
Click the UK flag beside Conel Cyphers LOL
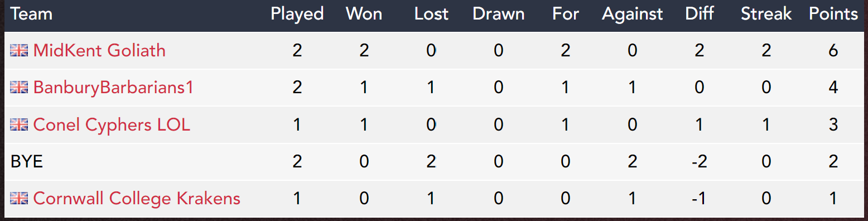click(19, 124)
